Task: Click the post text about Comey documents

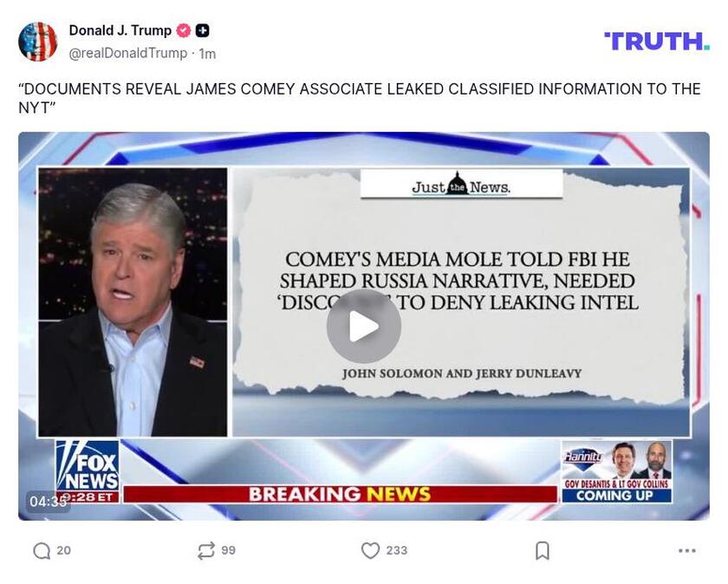Action: (360, 98)
